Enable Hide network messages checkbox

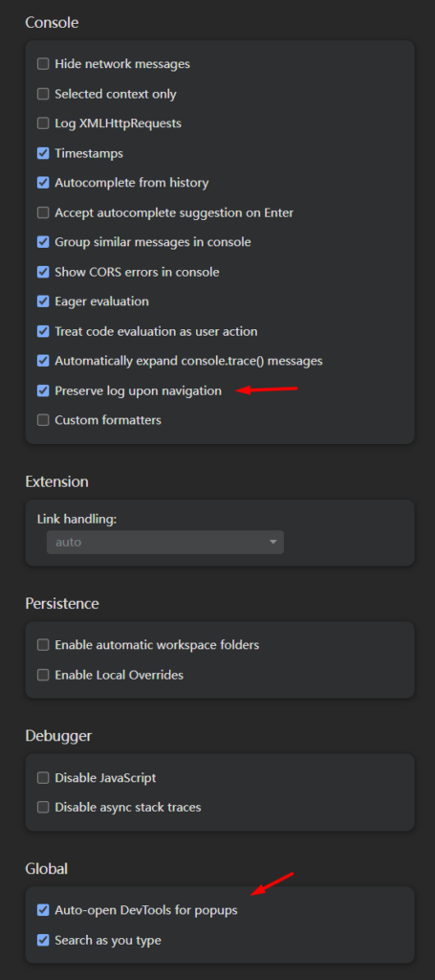click(x=43, y=64)
